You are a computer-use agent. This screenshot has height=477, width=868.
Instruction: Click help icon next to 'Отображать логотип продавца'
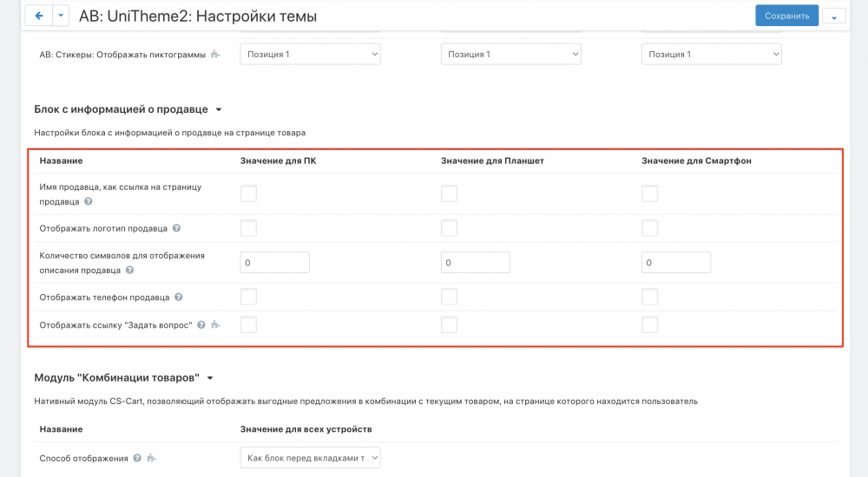176,228
